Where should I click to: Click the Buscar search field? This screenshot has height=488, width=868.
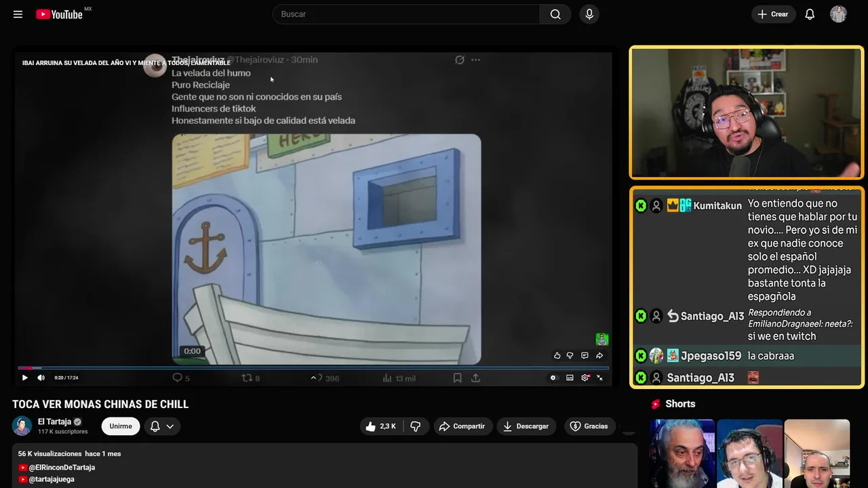tap(406, 14)
